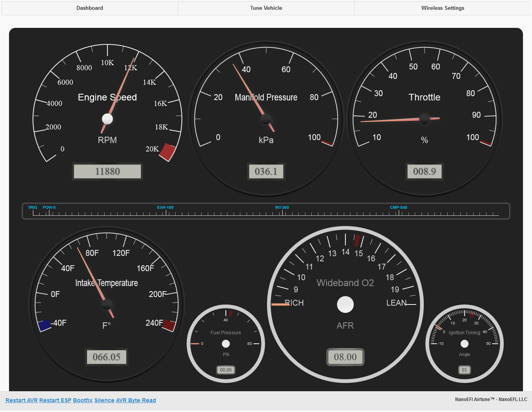532x412 pixels.
Task: Click the Throttle gauge title
Action: point(425,97)
